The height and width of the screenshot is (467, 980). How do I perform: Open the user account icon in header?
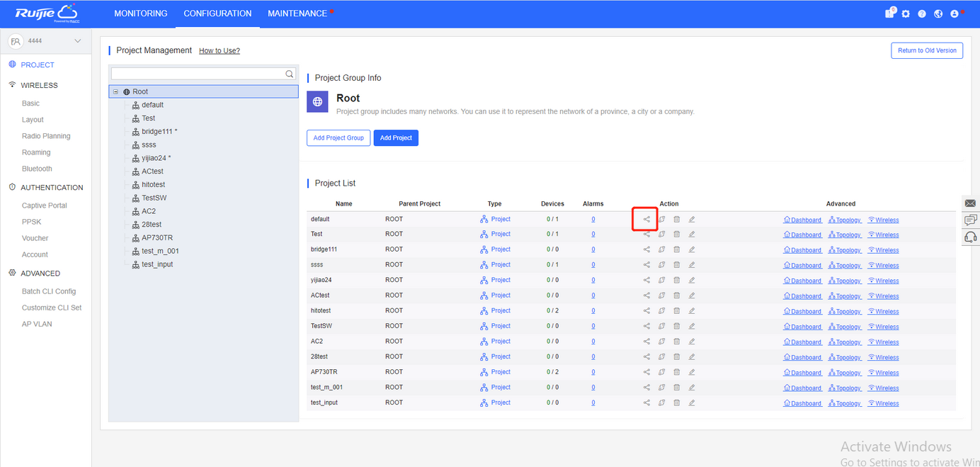[955, 13]
